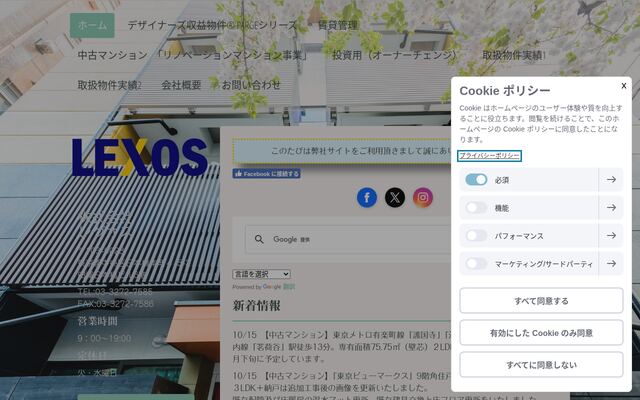Click the TEL:03-3272-7585 text
640x400 pixels.
(115, 291)
